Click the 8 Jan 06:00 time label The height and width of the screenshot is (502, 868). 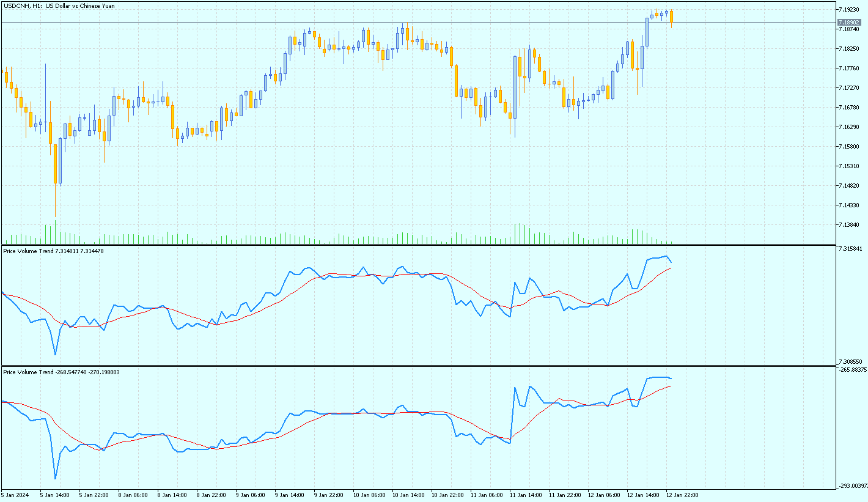pyautogui.click(x=133, y=495)
